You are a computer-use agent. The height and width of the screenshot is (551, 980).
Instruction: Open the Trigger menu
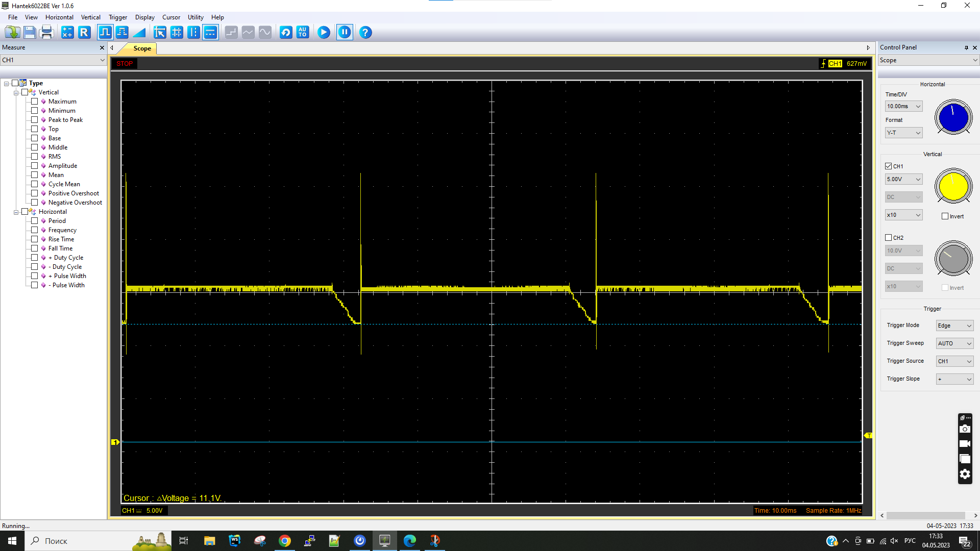pyautogui.click(x=117, y=17)
